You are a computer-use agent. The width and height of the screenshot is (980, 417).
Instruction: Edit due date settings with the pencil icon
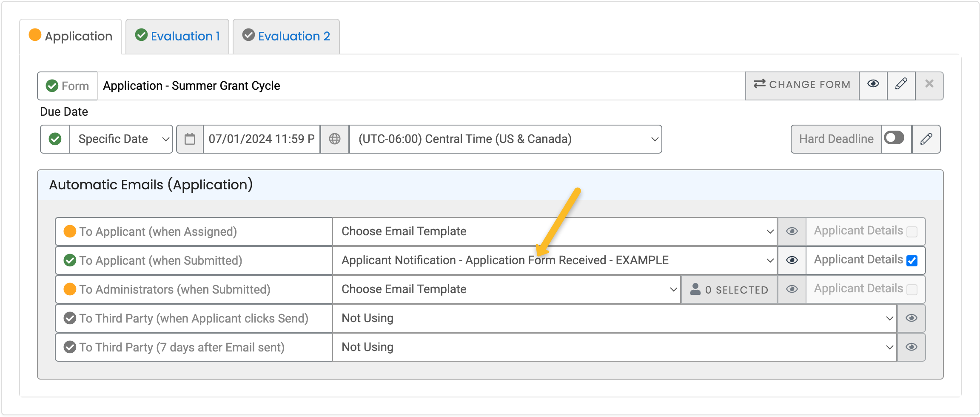(x=926, y=139)
